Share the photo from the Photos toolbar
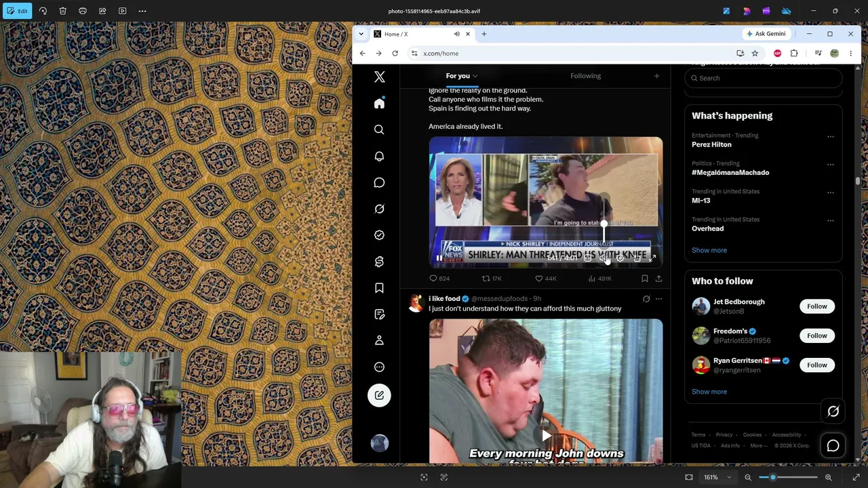The height and width of the screenshot is (488, 868). pyautogui.click(x=102, y=11)
